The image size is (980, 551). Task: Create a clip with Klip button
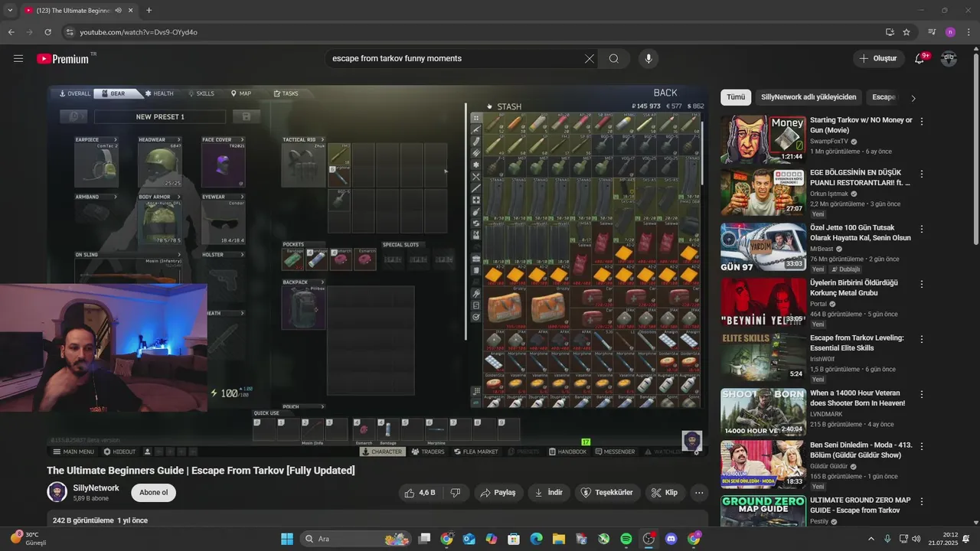pos(665,493)
